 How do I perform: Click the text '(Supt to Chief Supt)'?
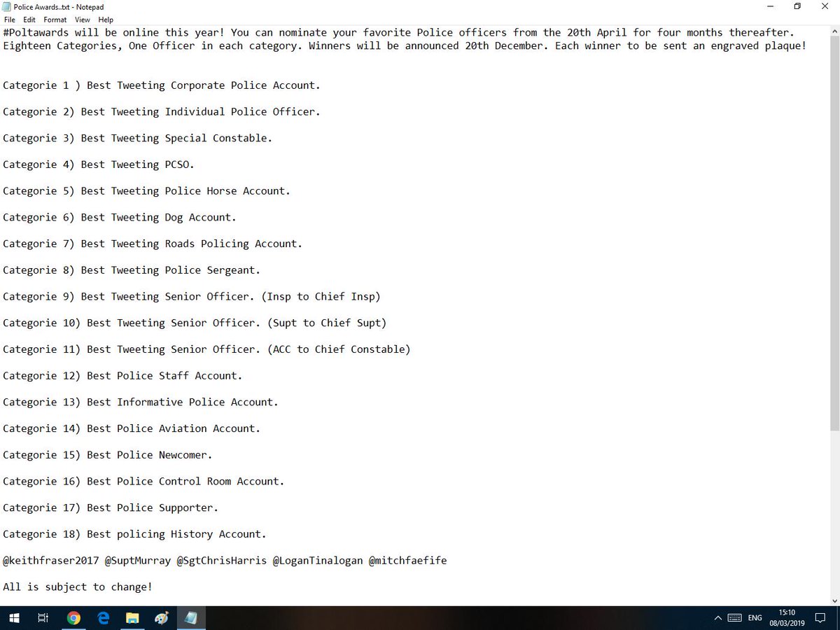tap(326, 323)
